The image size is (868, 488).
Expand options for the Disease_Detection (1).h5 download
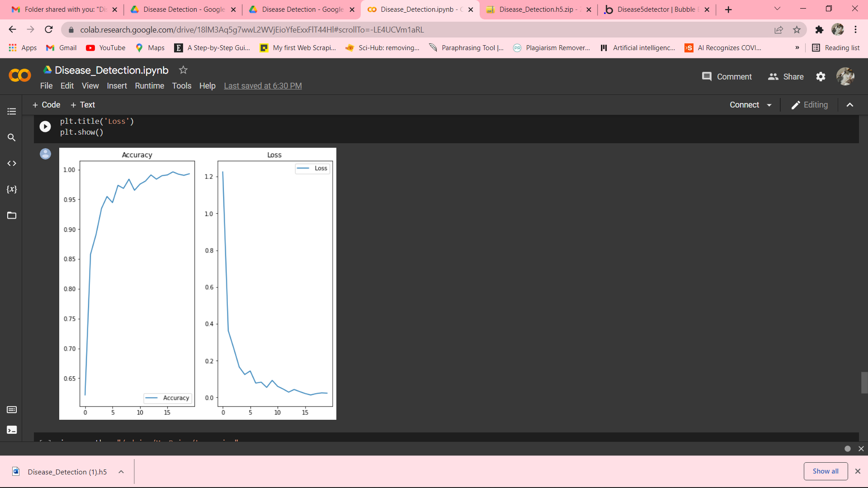[121, 472]
